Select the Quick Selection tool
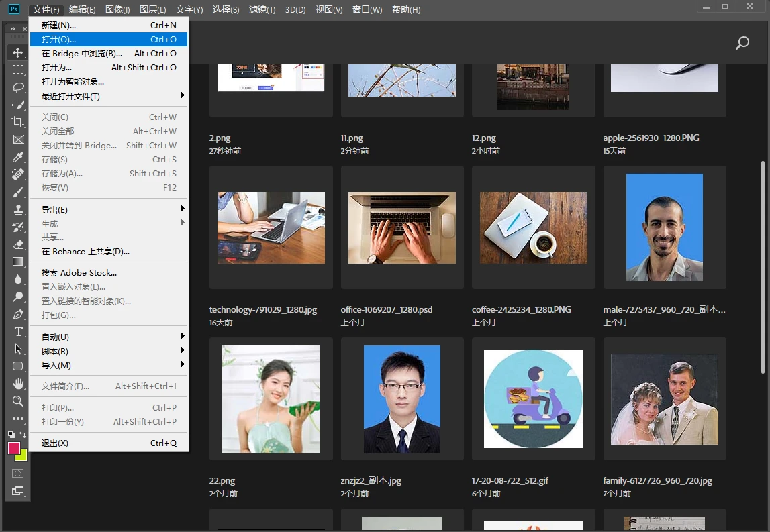The image size is (770, 532). coord(18,105)
